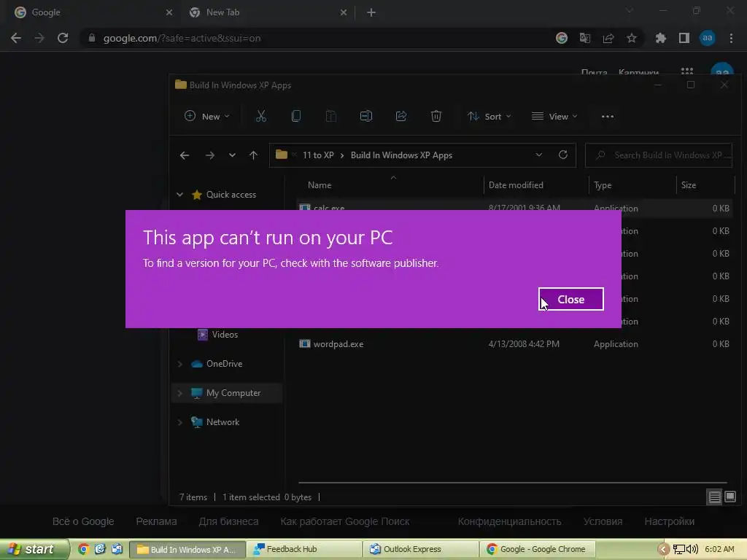
Task: Open Outlook Express taskbar button
Action: (x=420, y=549)
